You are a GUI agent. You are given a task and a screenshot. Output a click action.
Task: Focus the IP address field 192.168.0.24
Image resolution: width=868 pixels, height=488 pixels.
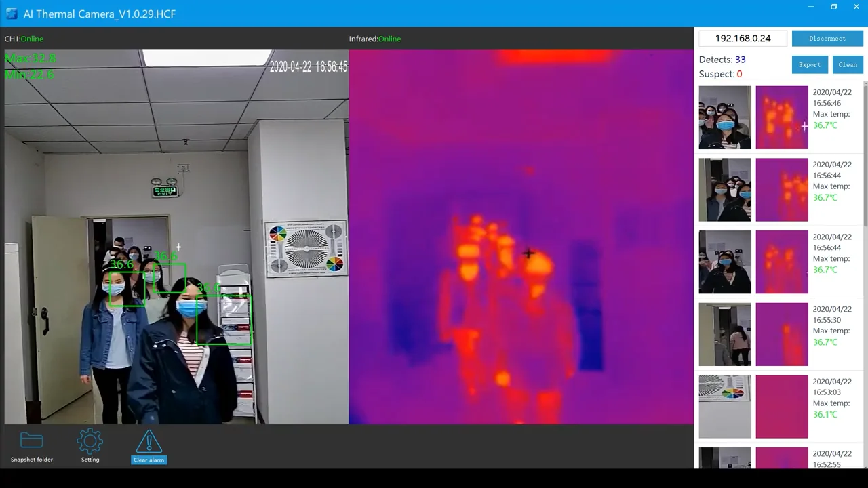(743, 39)
